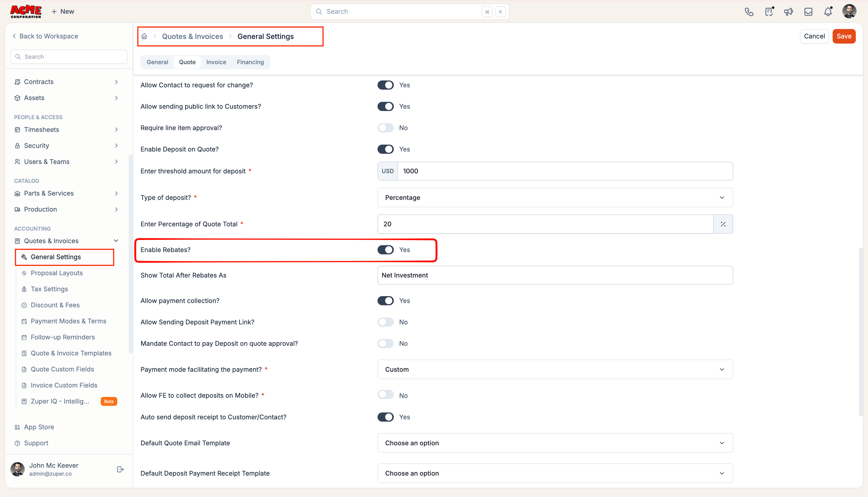This screenshot has height=497, width=868.
Task: Open the checklist tasks icon
Action: coord(769,12)
